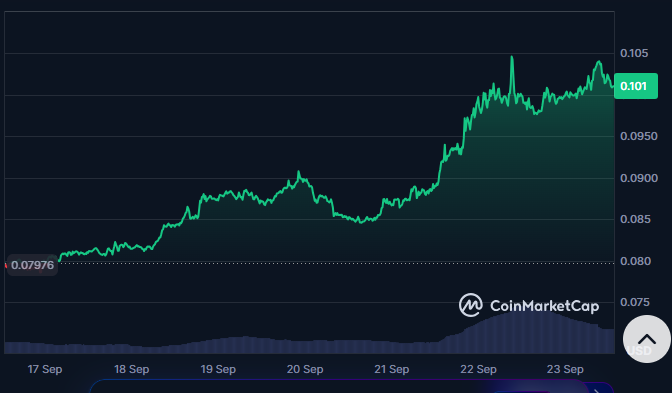Click the 0.0900 price axis label

pos(639,178)
